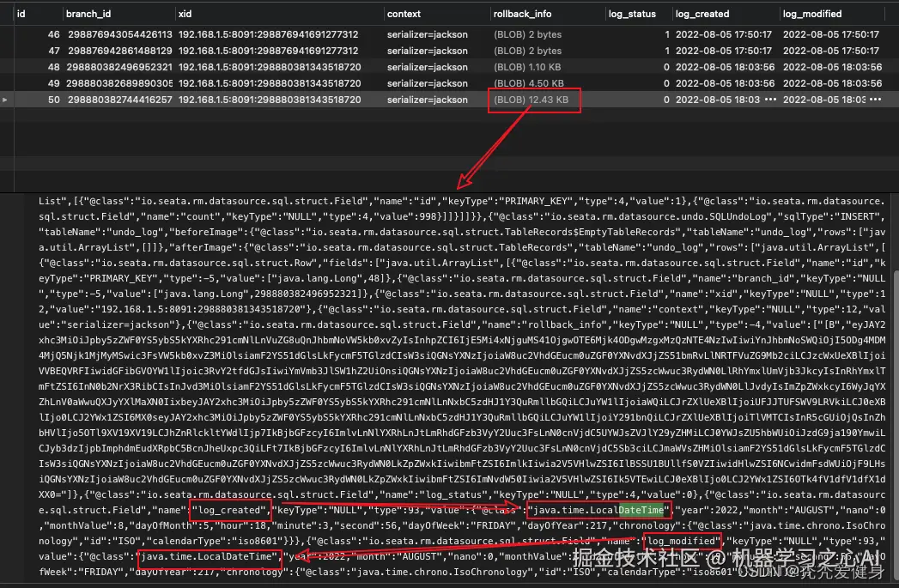This screenshot has width=899, height=588.
Task: Click branch_id 298876943054426113
Action: [120, 34]
